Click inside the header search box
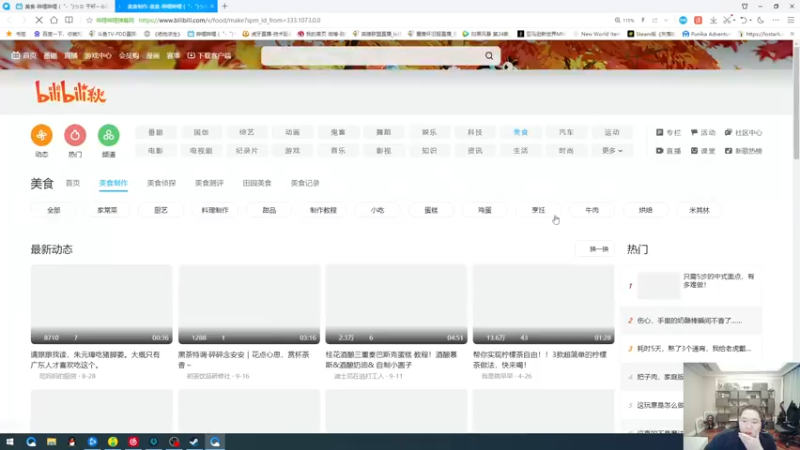 coord(372,56)
